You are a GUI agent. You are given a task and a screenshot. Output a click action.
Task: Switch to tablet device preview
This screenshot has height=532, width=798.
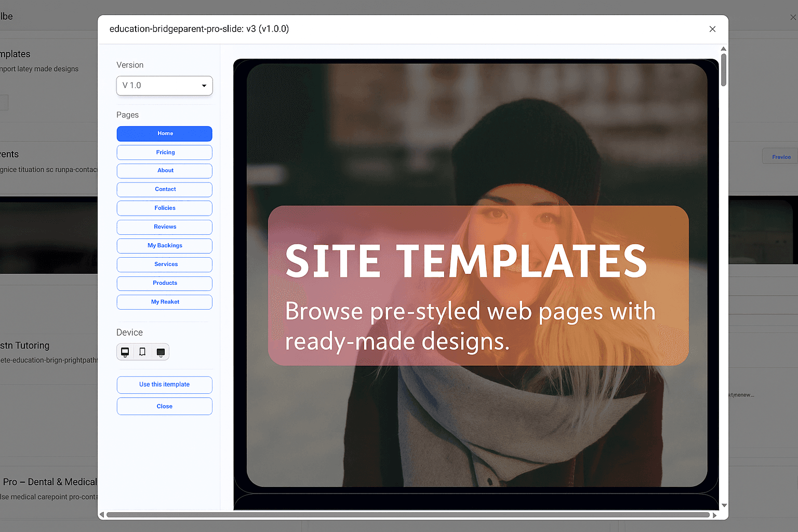142,352
